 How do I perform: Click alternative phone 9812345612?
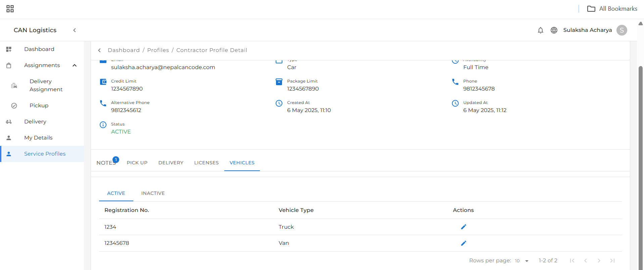(126, 110)
